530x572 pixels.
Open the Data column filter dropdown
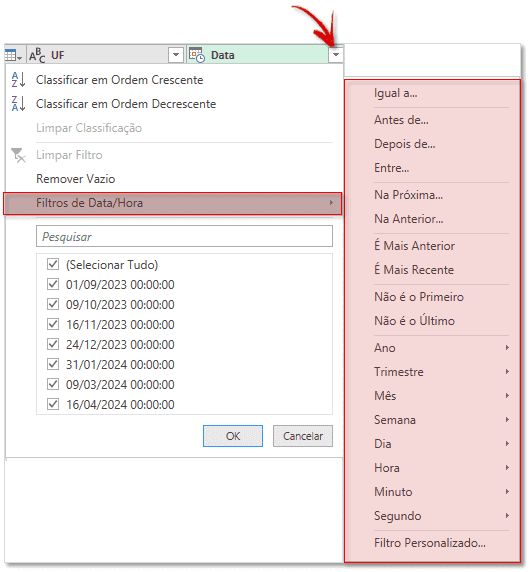pyautogui.click(x=336, y=55)
